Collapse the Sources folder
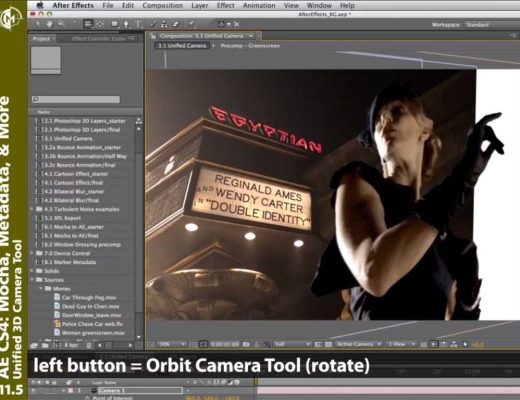 coord(32,280)
